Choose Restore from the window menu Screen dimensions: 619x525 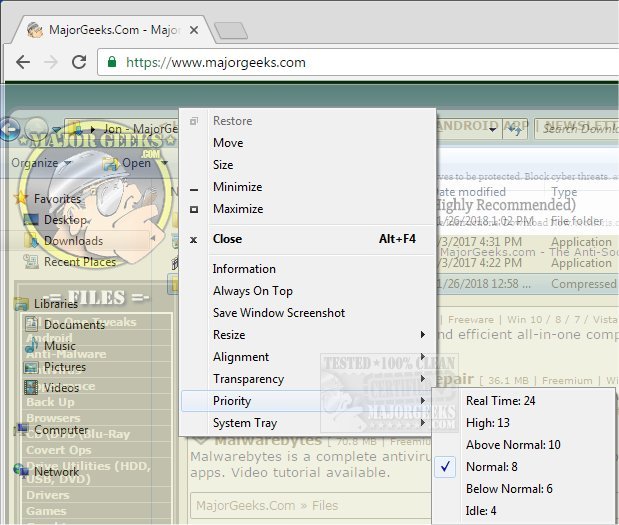308,121
